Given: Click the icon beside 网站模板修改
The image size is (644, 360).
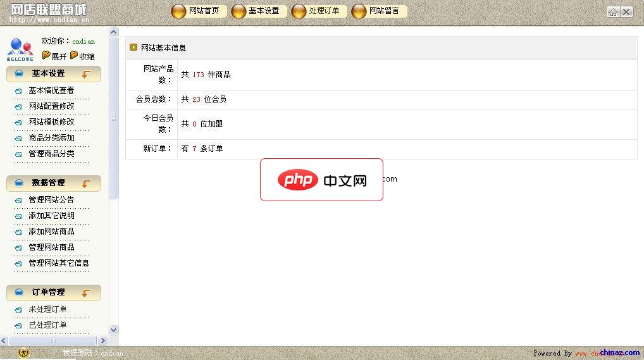Looking at the screenshot, I should point(18,123).
